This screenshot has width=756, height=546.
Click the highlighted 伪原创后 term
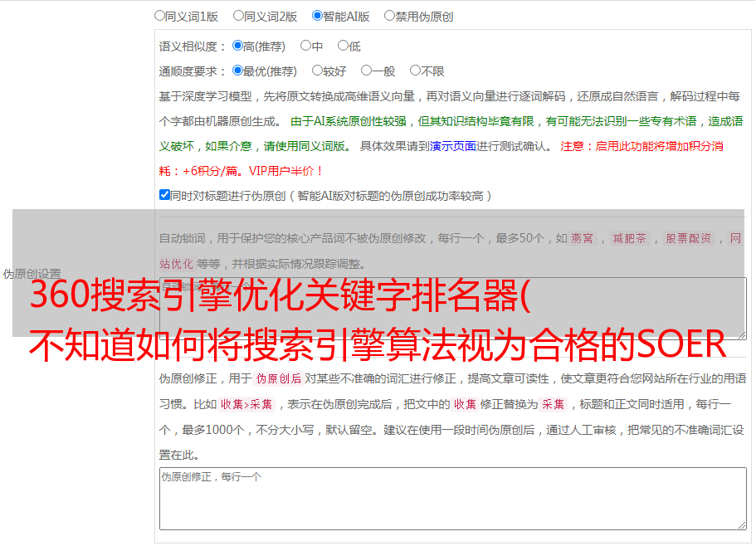[x=279, y=378]
